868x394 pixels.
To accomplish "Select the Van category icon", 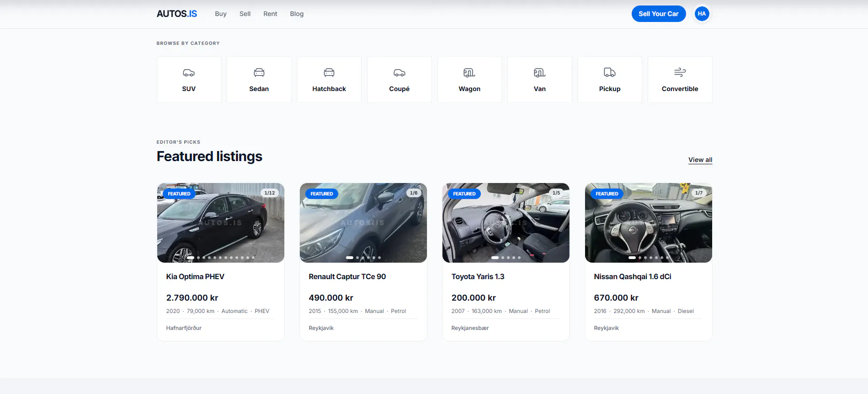I will click(x=540, y=73).
